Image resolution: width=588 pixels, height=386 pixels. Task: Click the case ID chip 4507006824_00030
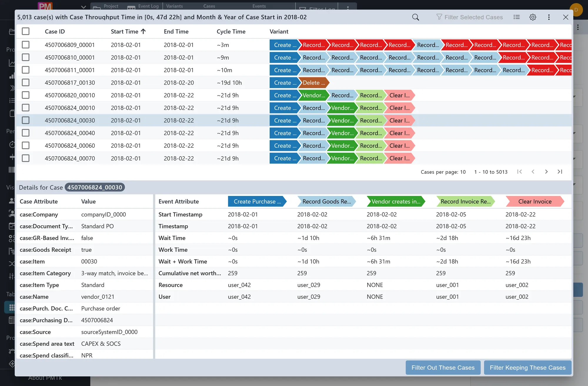tap(95, 187)
